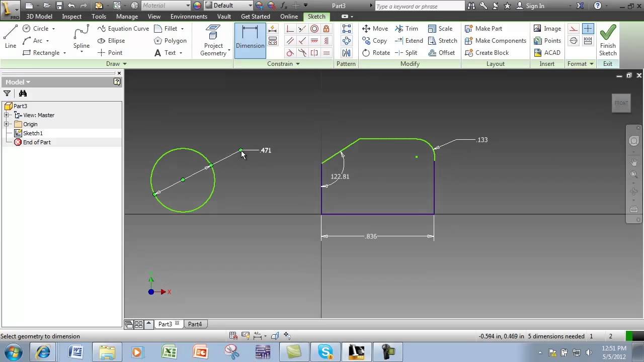Open the Rectangle tool dropdown arrow
Screen dimensions: 644x362
(64, 53)
